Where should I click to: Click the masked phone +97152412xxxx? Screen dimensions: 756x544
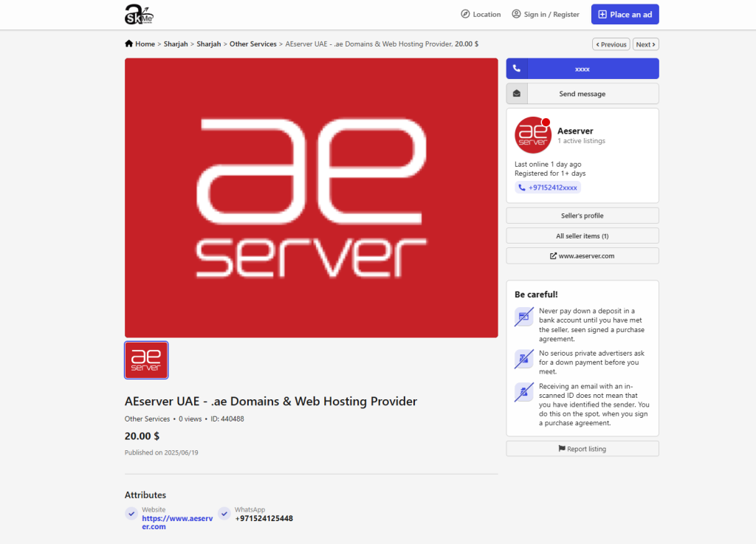[548, 187]
